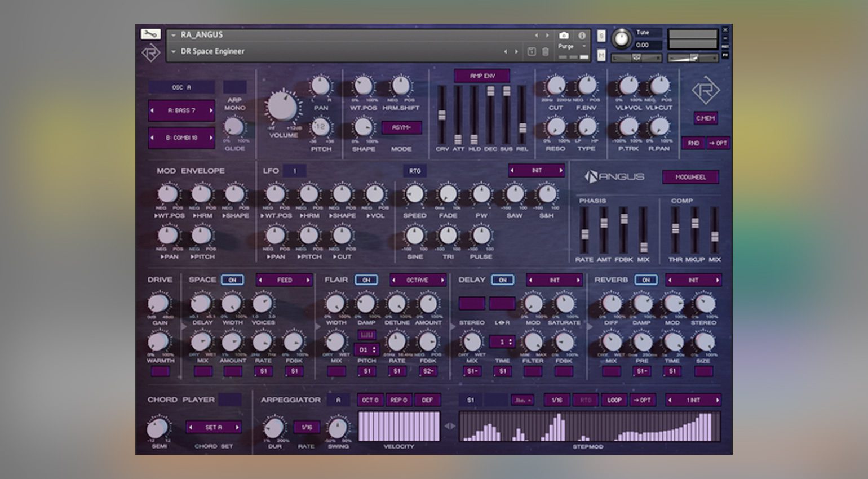Click left arrow on A:BASS 7 selector
This screenshot has width=868, height=479.
152,110
